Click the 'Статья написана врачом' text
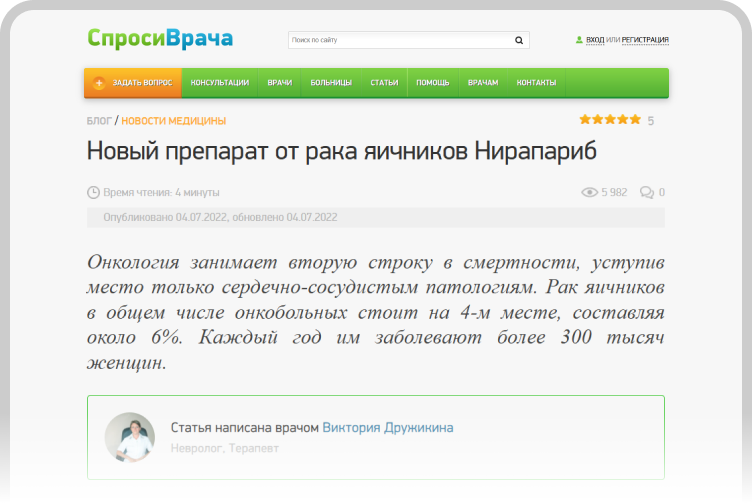The image size is (752, 503). coord(245,427)
